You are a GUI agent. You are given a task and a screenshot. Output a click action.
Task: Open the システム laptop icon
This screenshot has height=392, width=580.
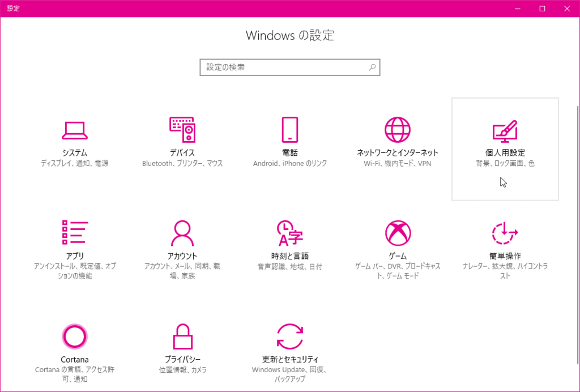point(75,130)
